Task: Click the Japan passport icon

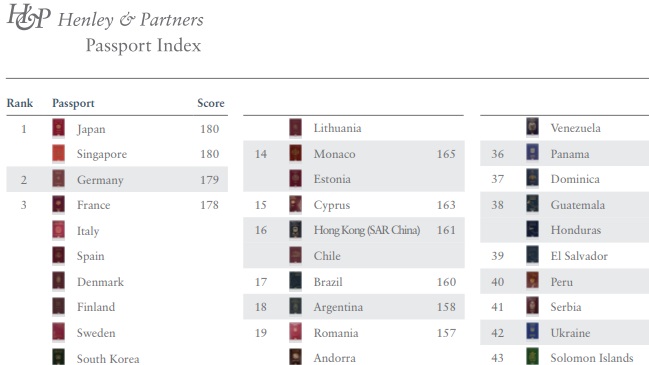Action: point(58,128)
